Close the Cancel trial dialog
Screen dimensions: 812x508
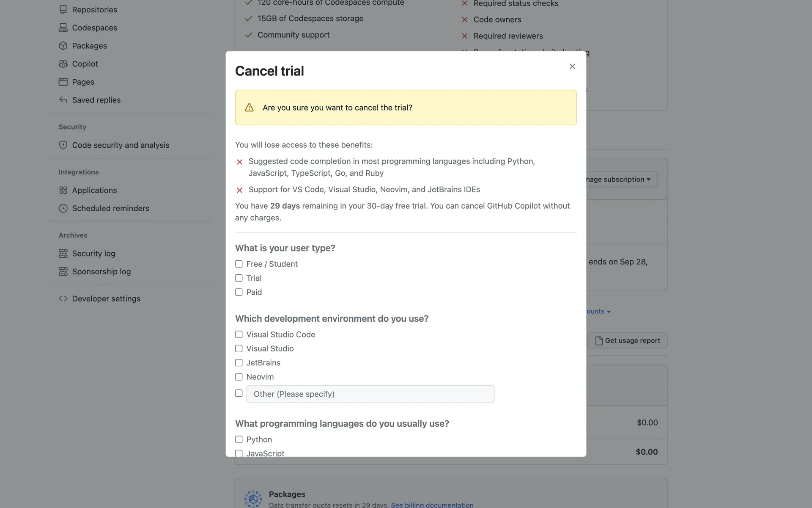[x=572, y=66]
